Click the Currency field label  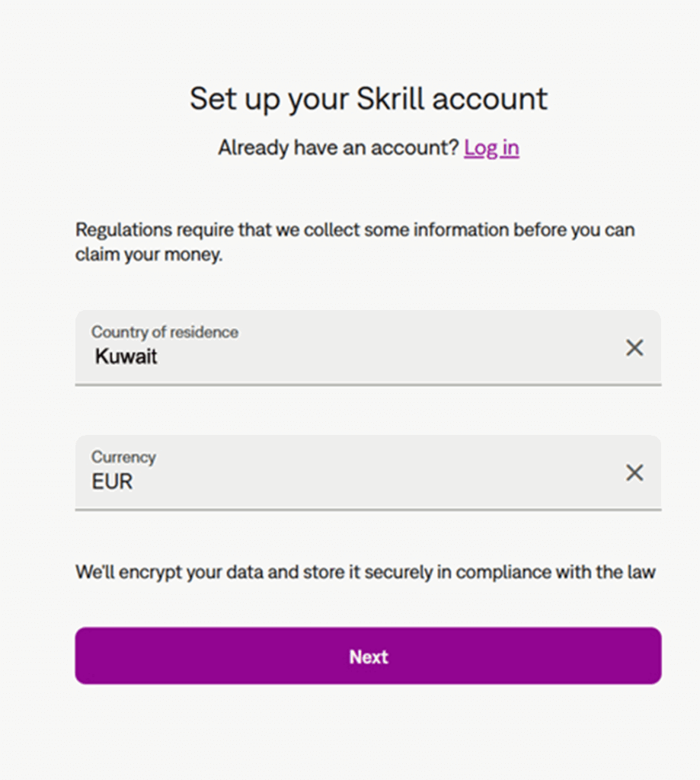pos(123,457)
